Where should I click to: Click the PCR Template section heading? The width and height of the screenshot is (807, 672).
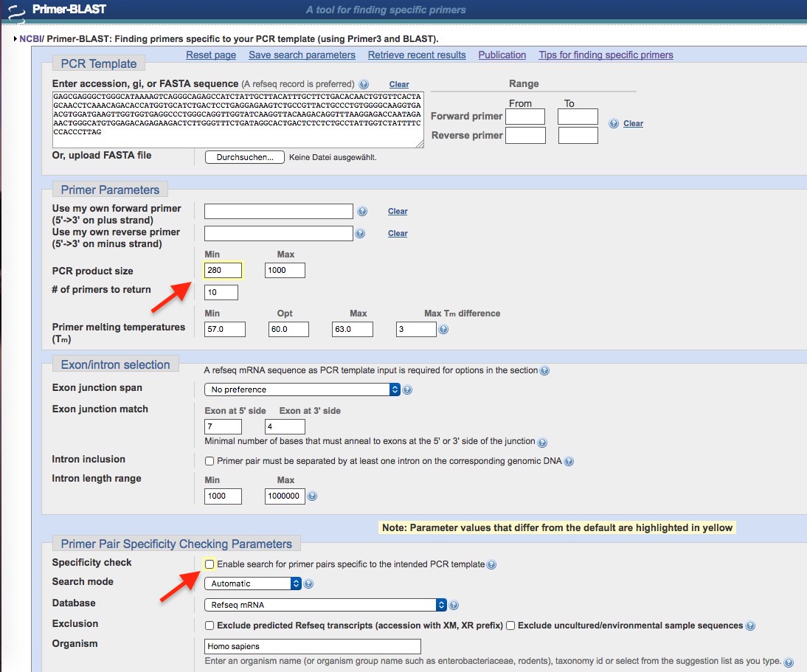pos(99,63)
